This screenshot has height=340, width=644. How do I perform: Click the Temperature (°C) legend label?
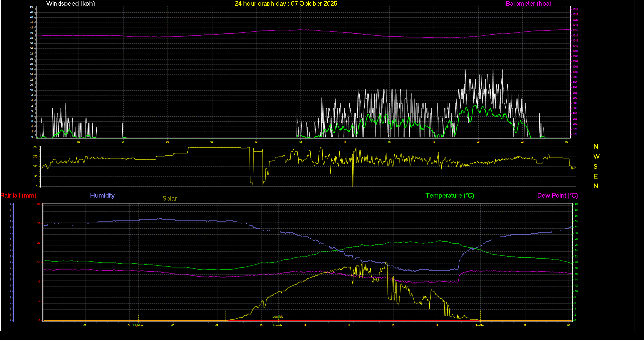[450, 196]
